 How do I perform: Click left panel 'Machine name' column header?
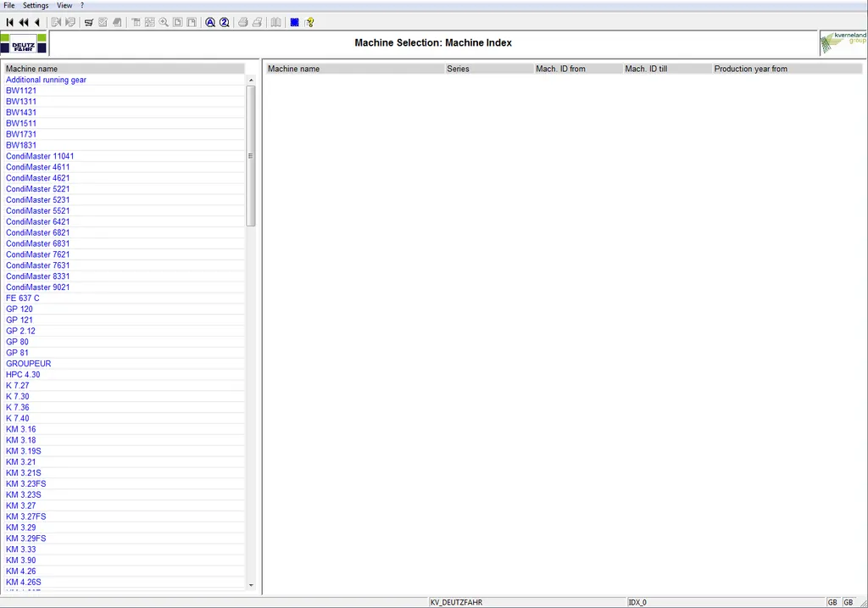coord(124,69)
